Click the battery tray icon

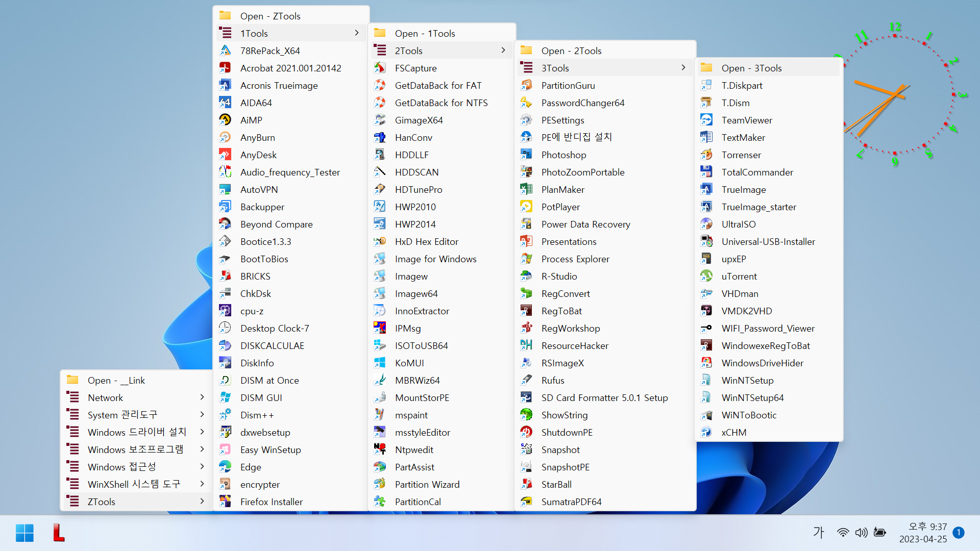879,533
